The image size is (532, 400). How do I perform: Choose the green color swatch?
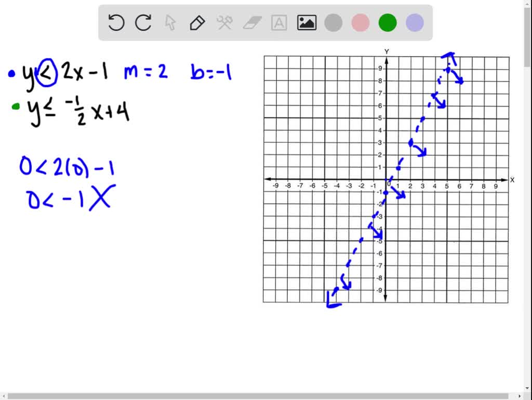388,23
